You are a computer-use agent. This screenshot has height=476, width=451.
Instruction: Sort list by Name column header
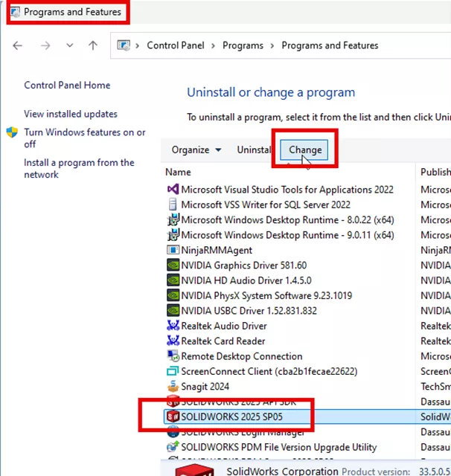[178, 173]
